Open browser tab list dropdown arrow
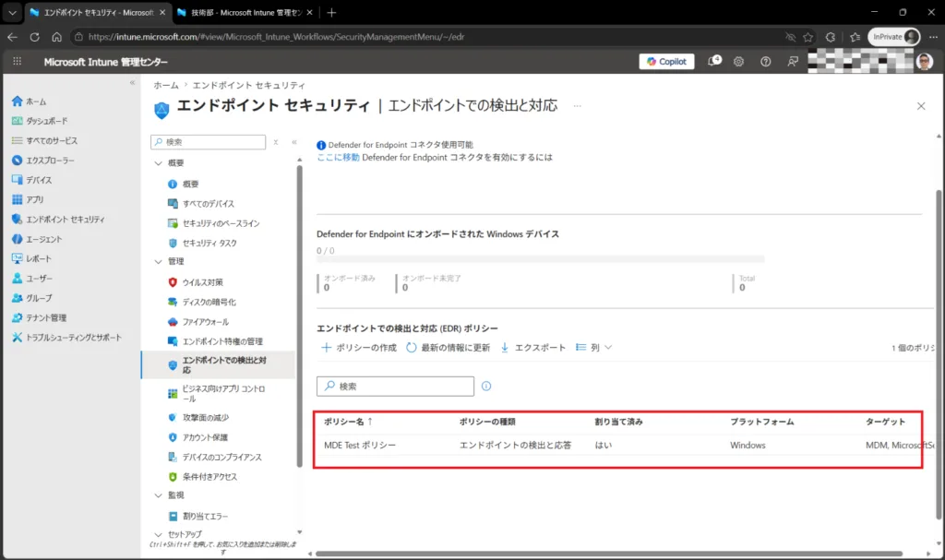 point(12,12)
